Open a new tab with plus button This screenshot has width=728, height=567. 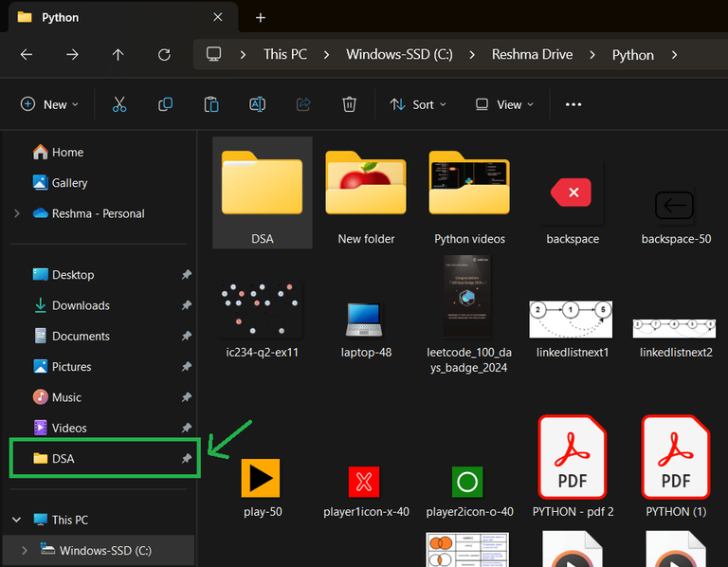261,18
